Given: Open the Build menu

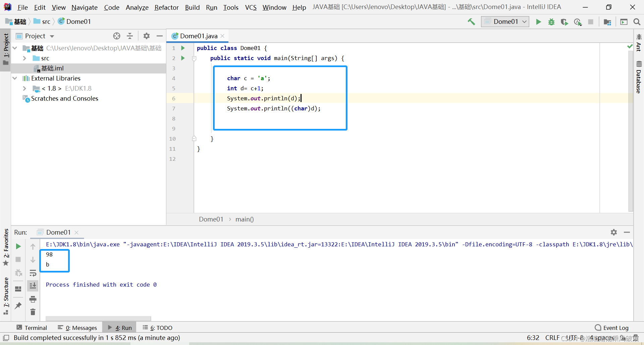Looking at the screenshot, I should pyautogui.click(x=192, y=7).
